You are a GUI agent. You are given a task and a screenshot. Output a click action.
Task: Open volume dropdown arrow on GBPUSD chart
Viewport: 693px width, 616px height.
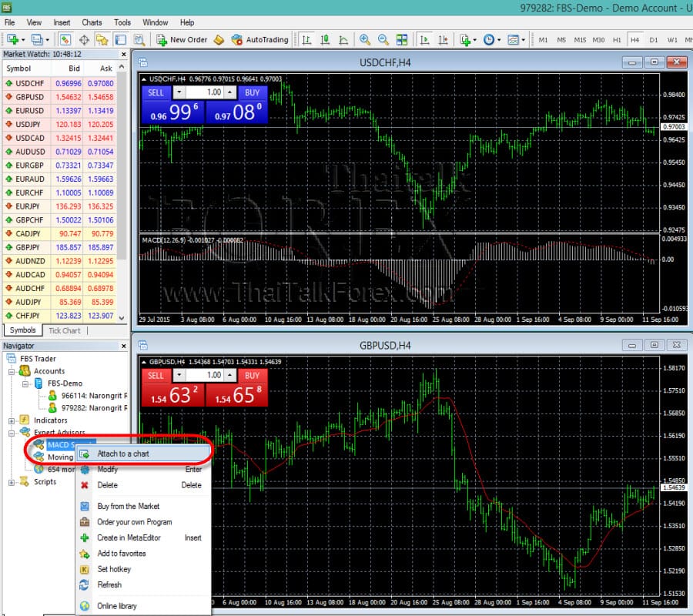coord(179,376)
